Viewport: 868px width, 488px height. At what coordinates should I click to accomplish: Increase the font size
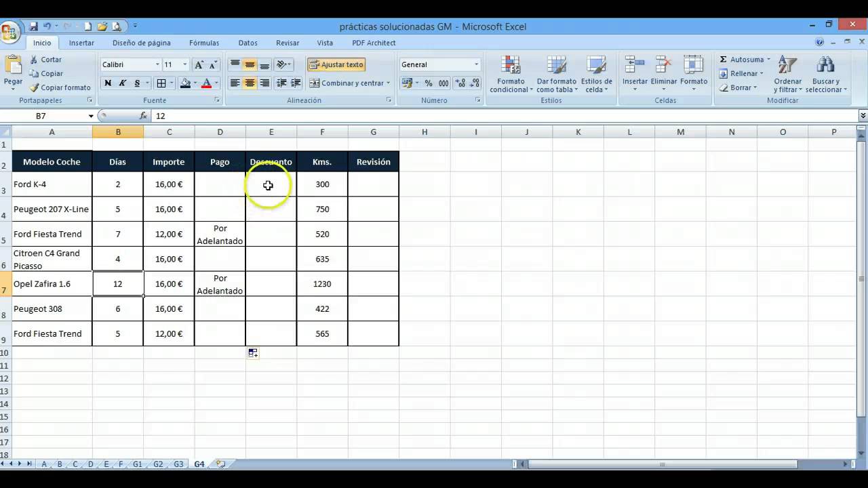click(x=199, y=65)
